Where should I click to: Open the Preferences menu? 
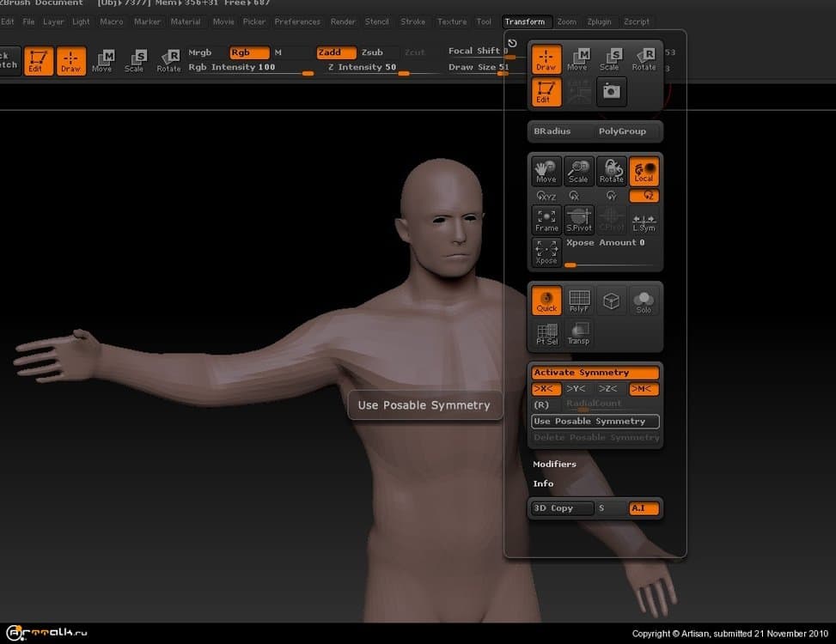(x=297, y=21)
